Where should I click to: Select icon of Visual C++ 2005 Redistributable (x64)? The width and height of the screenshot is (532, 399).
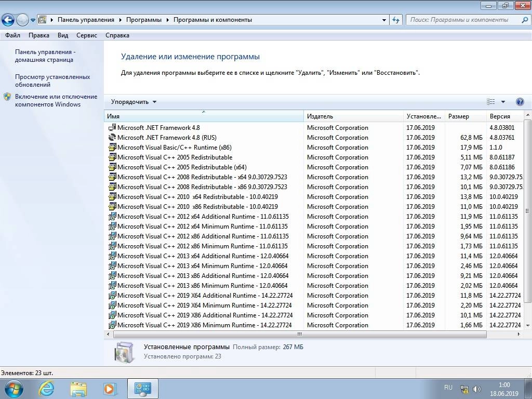112,167
